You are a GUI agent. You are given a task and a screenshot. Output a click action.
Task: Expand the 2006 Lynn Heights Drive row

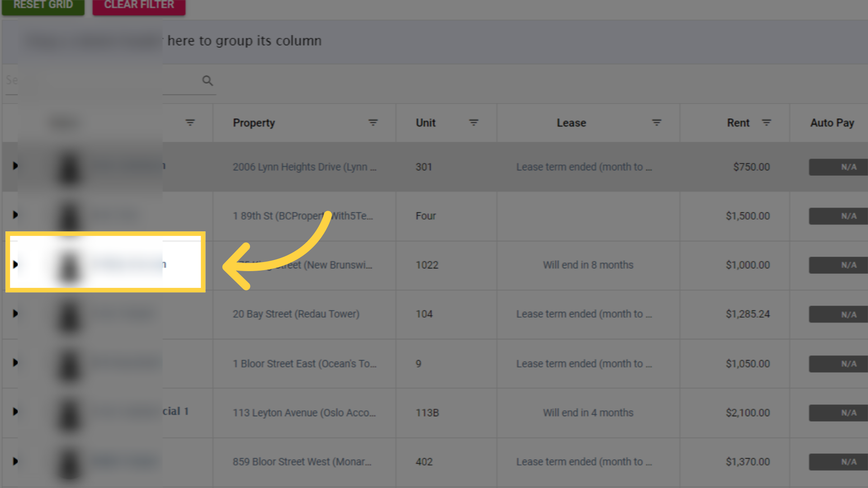pyautogui.click(x=15, y=166)
